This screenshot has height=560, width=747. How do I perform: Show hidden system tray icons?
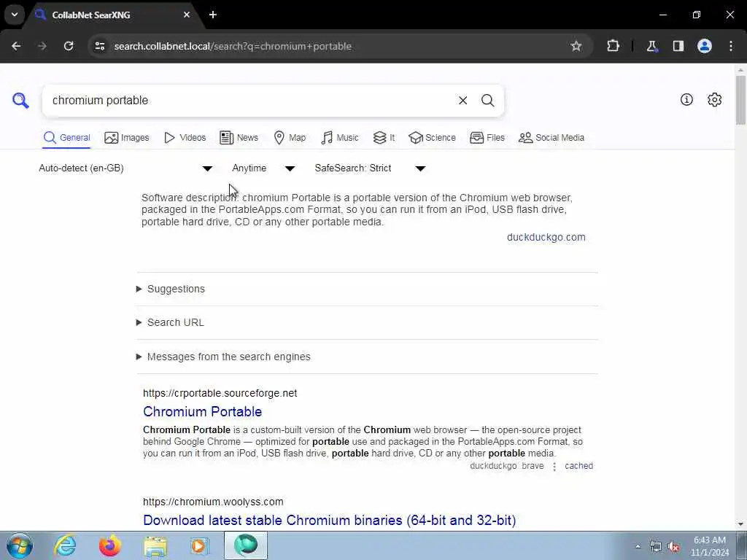click(638, 546)
